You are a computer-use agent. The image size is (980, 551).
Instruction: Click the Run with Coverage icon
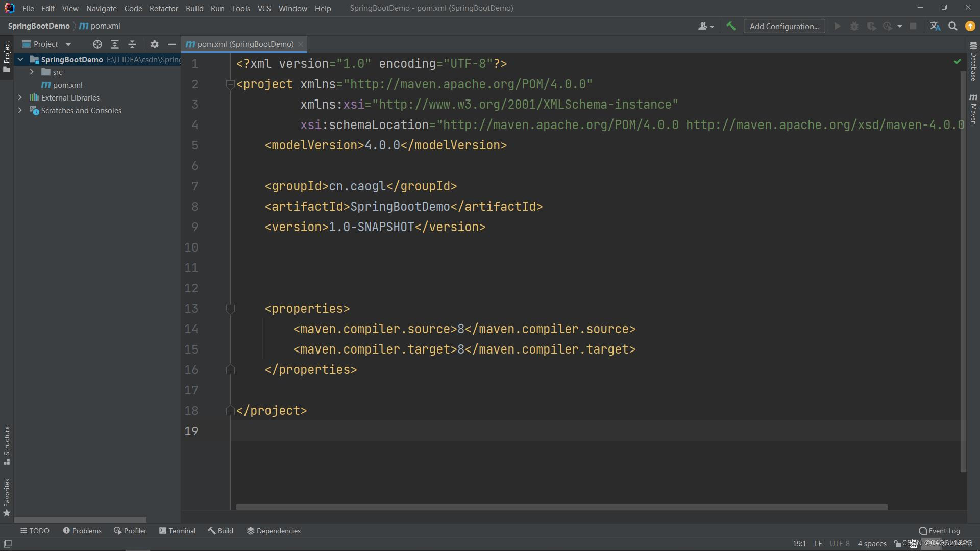871,26
